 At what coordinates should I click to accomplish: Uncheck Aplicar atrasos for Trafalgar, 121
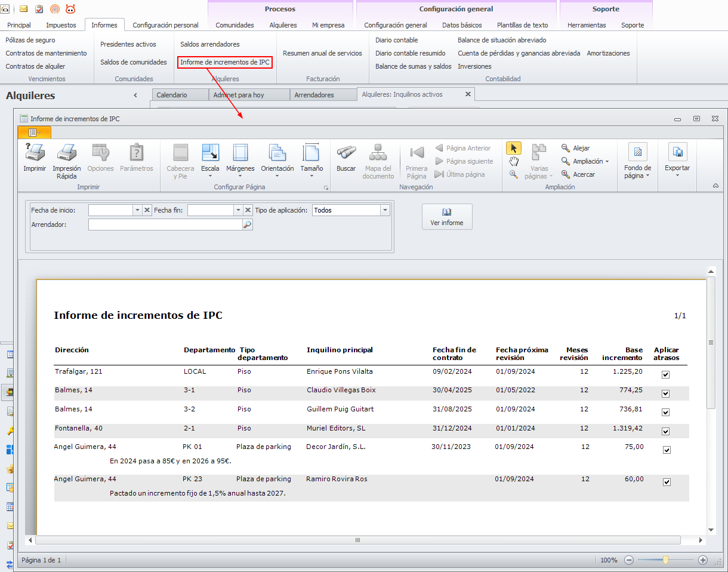[666, 375]
